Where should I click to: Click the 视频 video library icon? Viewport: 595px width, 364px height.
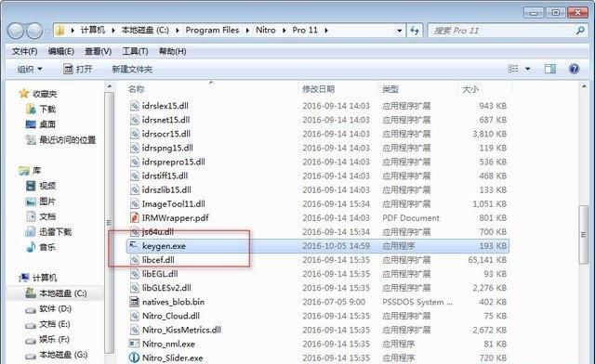[x=31, y=186]
